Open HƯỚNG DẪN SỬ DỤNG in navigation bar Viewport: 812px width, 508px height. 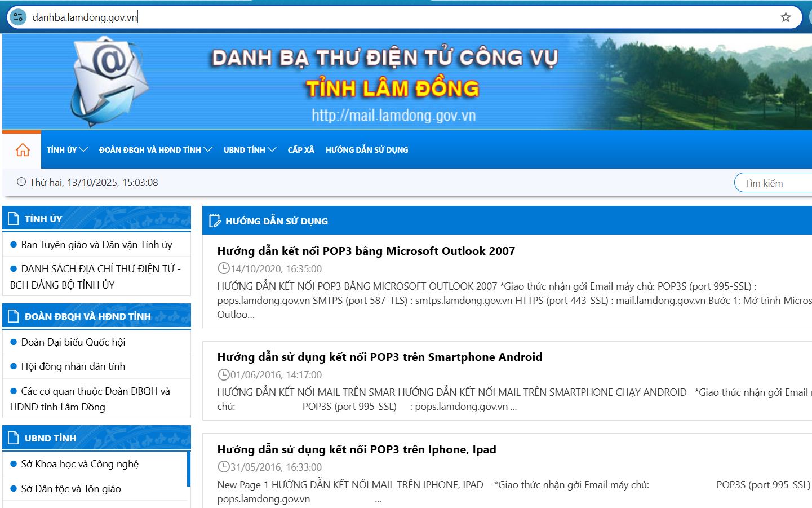(367, 150)
